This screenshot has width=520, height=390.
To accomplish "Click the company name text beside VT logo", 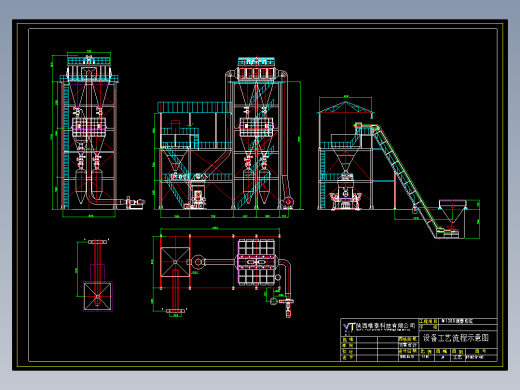I will click(386, 325).
